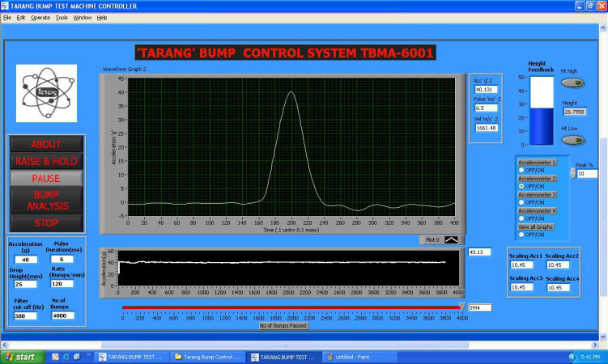Click the No of Bumps Passed slider thumb
The height and width of the screenshot is (364, 608).
(461, 307)
